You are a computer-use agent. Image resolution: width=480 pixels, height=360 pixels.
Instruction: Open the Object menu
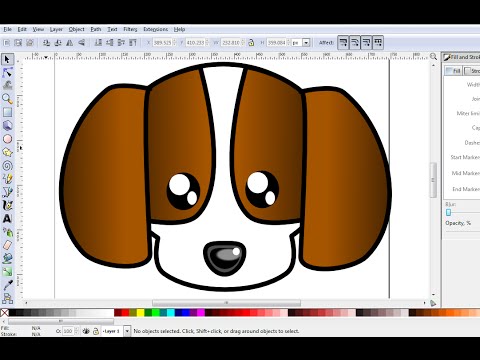(76, 29)
